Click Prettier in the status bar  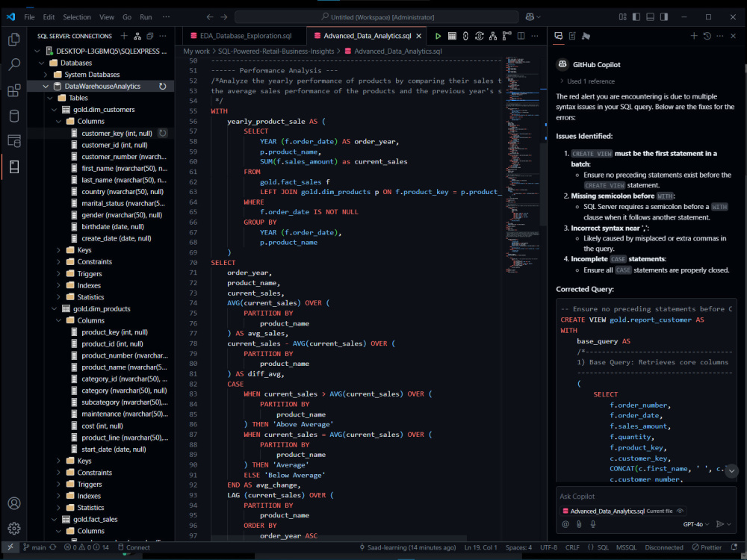tap(707, 547)
